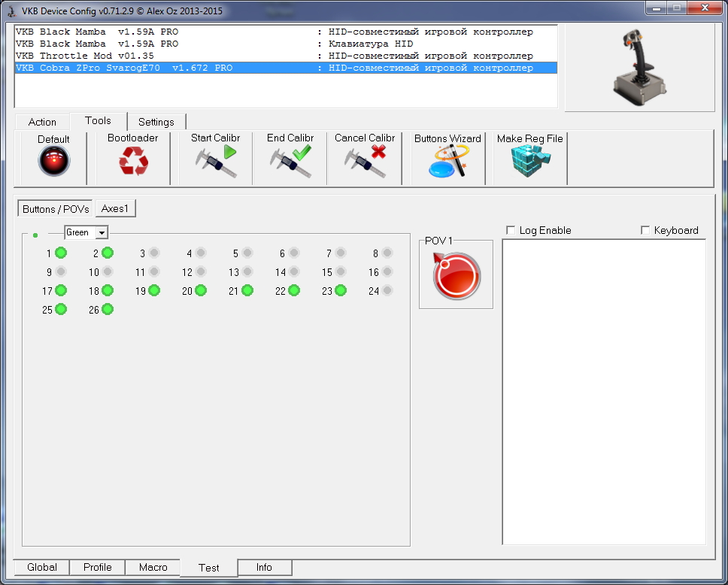Close the VKB Device Config window
Screen dimensions: 728x585
[x=705, y=8]
